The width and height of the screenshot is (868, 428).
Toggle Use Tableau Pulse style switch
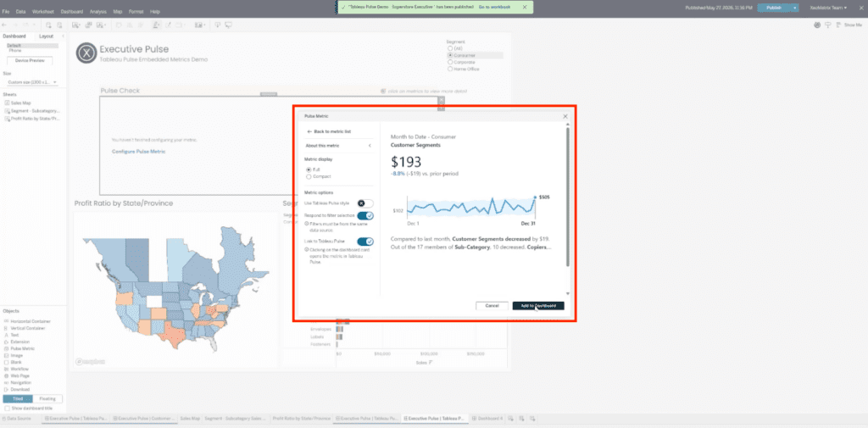(364, 203)
